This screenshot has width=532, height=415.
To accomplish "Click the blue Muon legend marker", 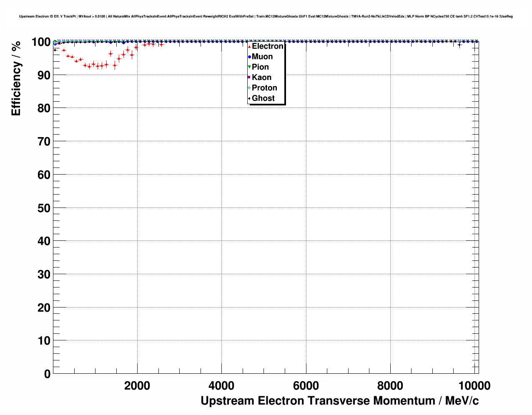I will point(249,57).
